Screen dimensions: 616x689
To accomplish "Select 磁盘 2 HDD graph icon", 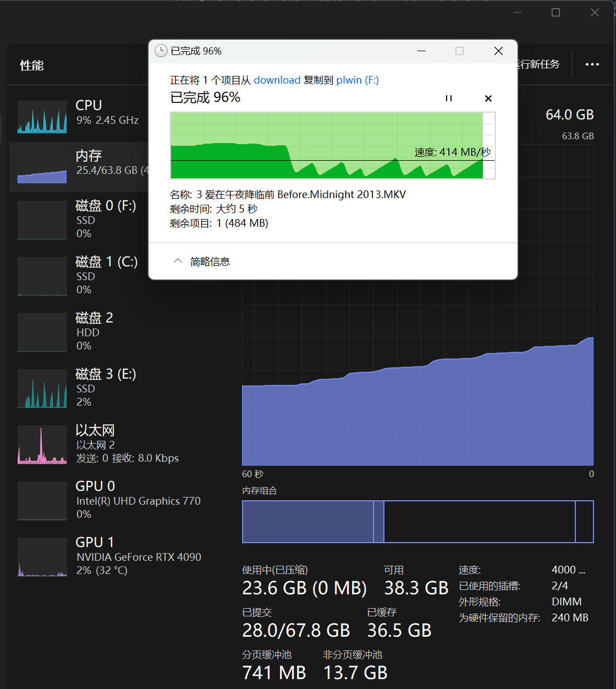I will pyautogui.click(x=42, y=332).
